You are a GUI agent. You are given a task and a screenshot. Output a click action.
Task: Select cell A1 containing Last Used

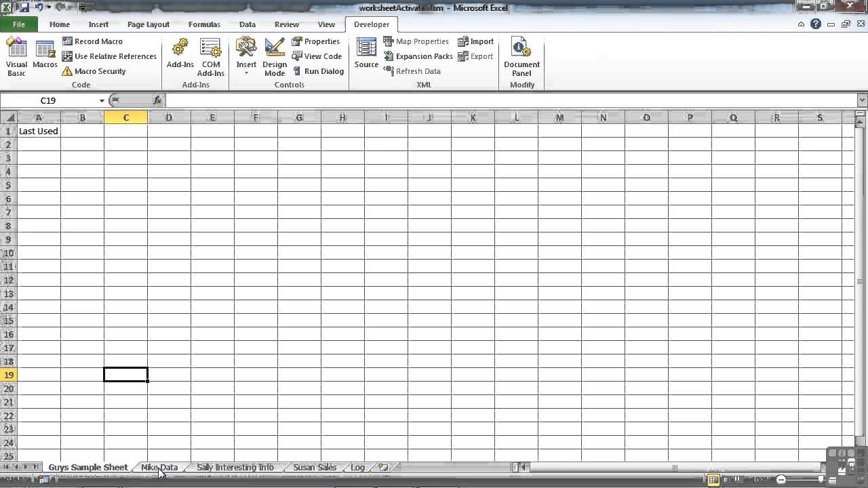pos(39,131)
